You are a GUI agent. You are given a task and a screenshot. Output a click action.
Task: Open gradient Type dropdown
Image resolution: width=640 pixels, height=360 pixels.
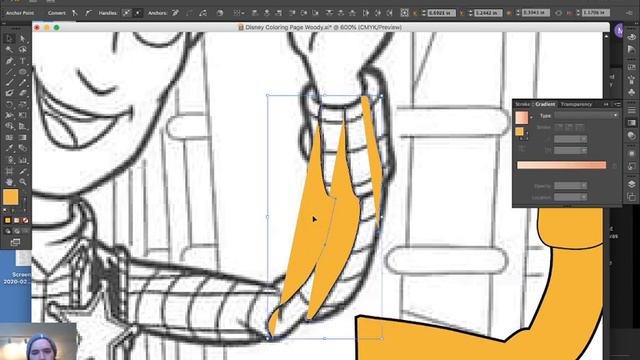click(x=586, y=116)
